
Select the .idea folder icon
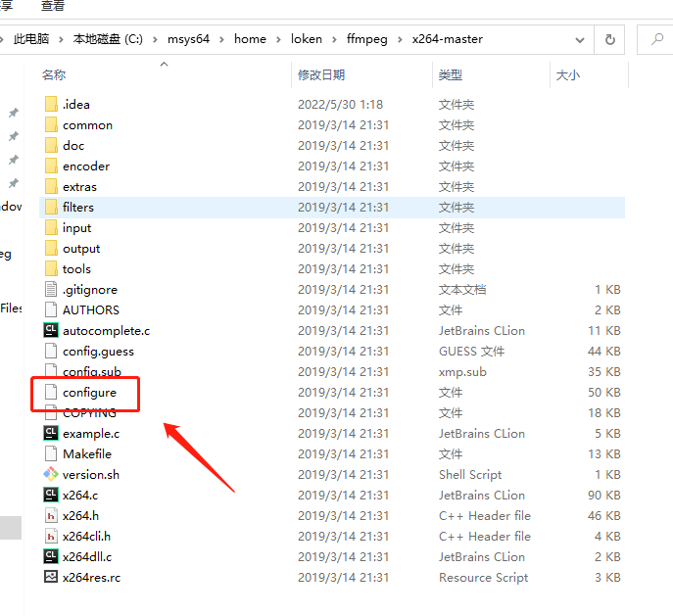point(51,105)
